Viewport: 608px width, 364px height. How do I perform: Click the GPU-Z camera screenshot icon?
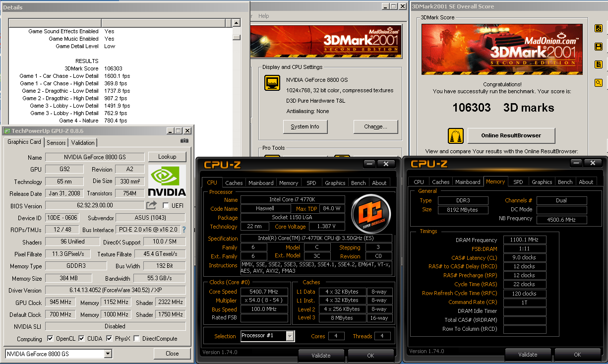click(184, 141)
